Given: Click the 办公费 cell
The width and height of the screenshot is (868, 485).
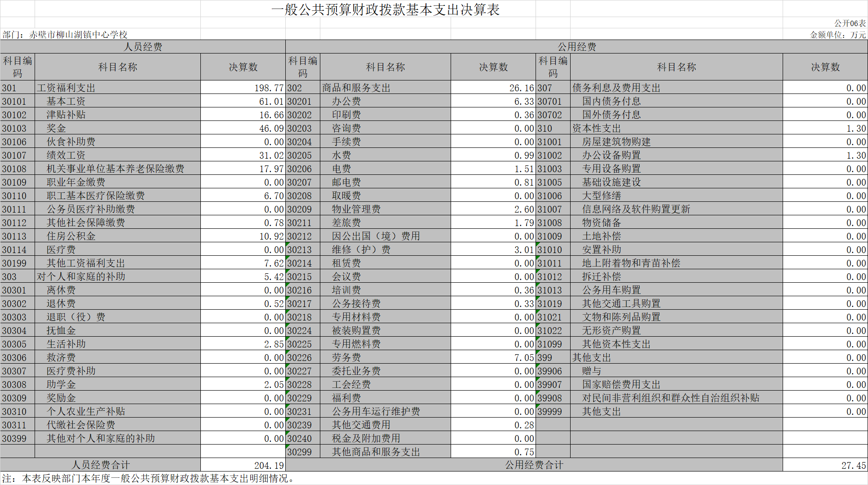Looking at the screenshot, I should pyautogui.click(x=385, y=101).
